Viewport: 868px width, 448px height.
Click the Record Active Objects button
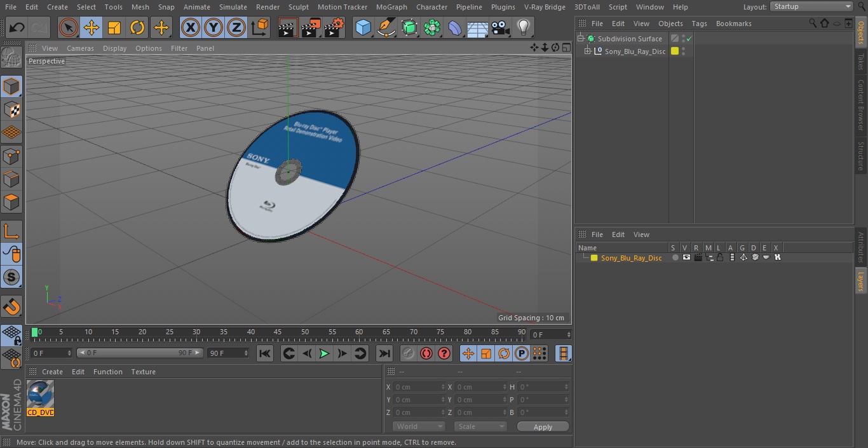point(409,353)
